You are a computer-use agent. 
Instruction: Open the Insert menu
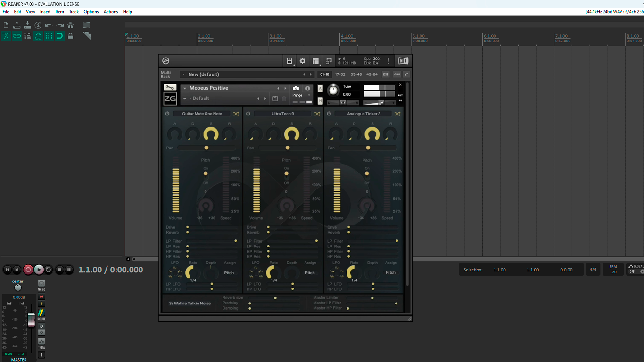(45, 12)
